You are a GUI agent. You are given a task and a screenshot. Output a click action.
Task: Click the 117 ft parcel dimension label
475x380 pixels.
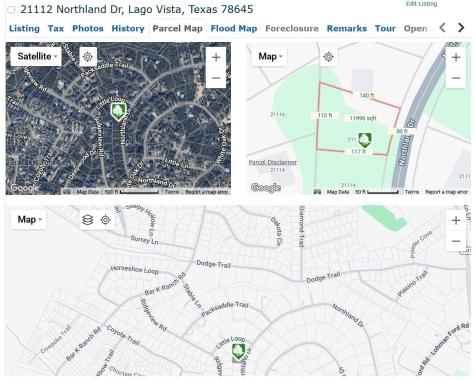pyautogui.click(x=358, y=152)
